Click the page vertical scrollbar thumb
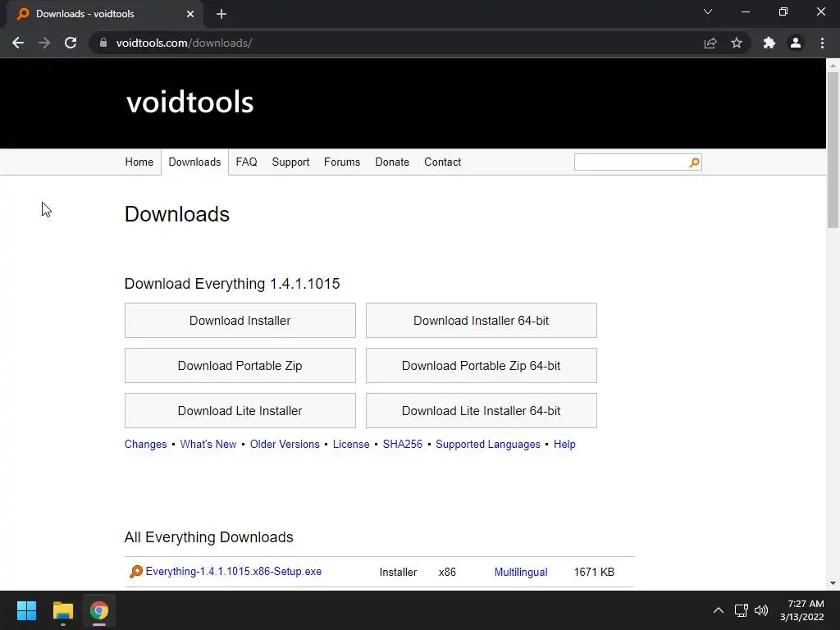The image size is (840, 630). pyautogui.click(x=833, y=150)
